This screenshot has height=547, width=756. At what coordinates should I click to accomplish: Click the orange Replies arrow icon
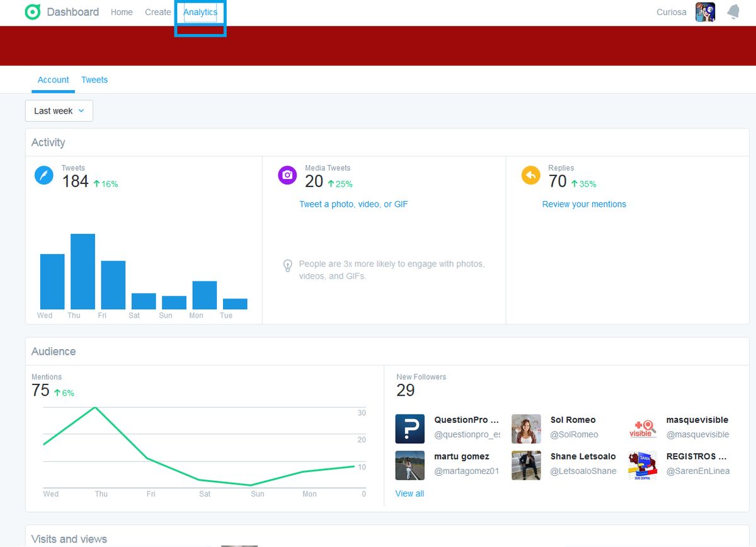(x=531, y=175)
